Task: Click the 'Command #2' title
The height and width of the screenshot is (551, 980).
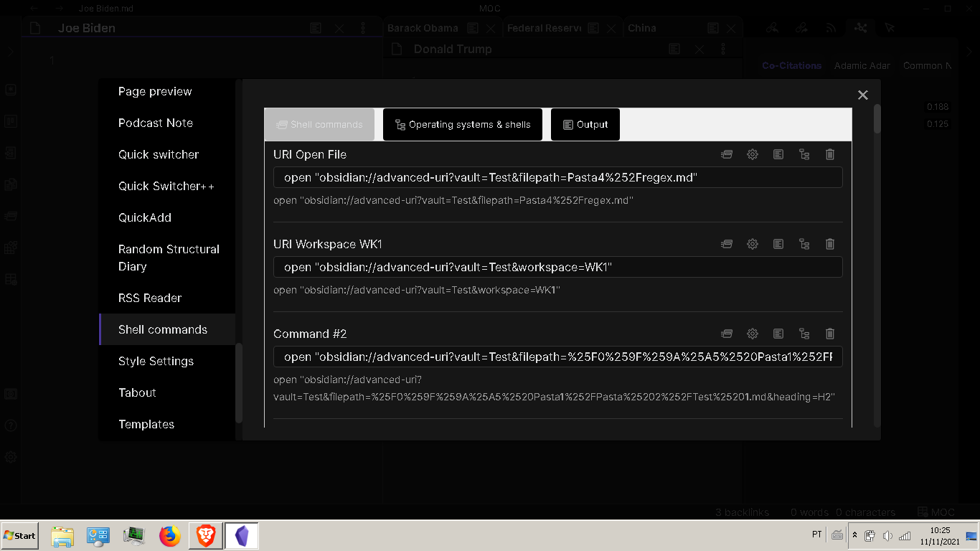Action: pyautogui.click(x=310, y=334)
